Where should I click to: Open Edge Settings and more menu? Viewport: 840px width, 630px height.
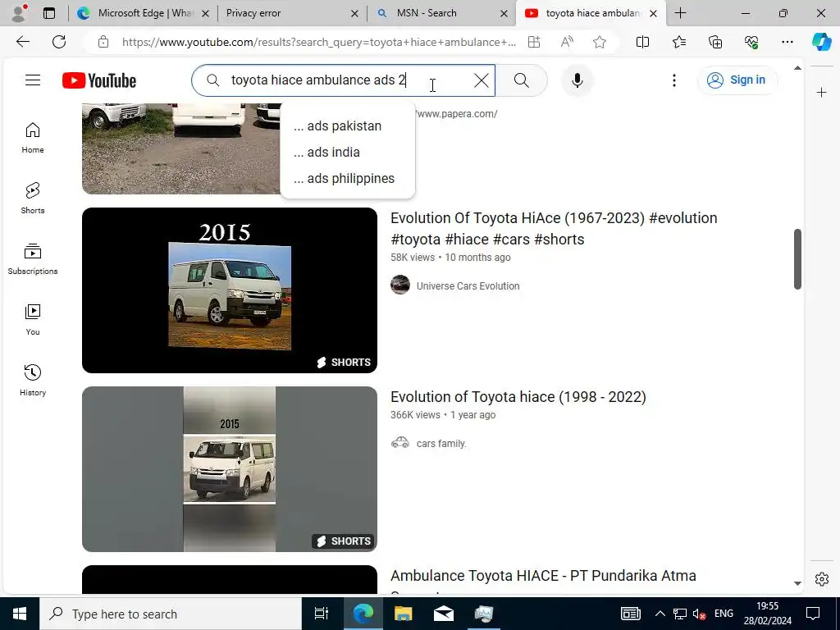pyautogui.click(x=787, y=42)
